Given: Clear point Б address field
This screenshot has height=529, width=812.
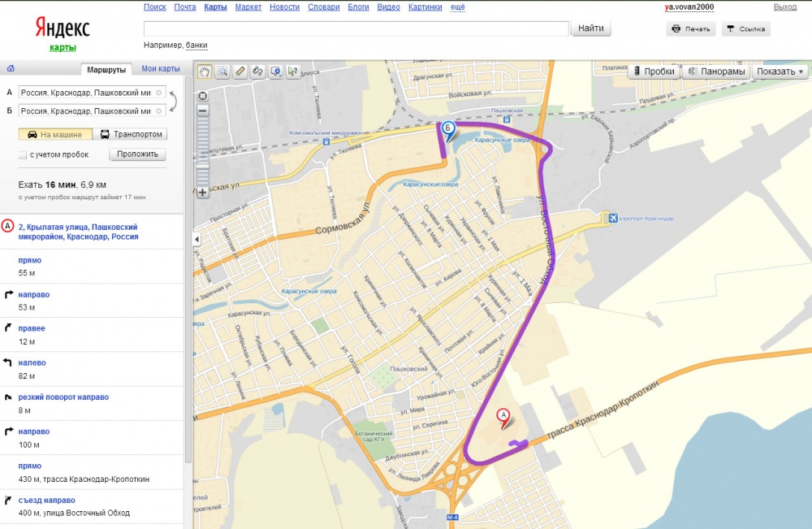Looking at the screenshot, I should coord(158,111).
